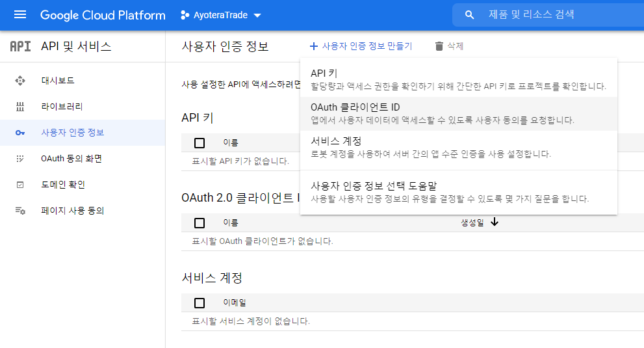Click the 생성일 column header

pos(472,222)
